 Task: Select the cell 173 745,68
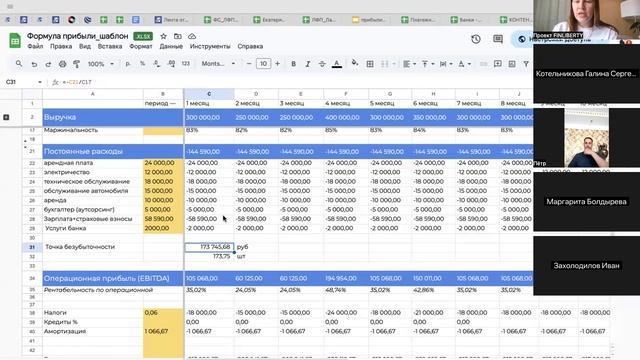(209, 247)
